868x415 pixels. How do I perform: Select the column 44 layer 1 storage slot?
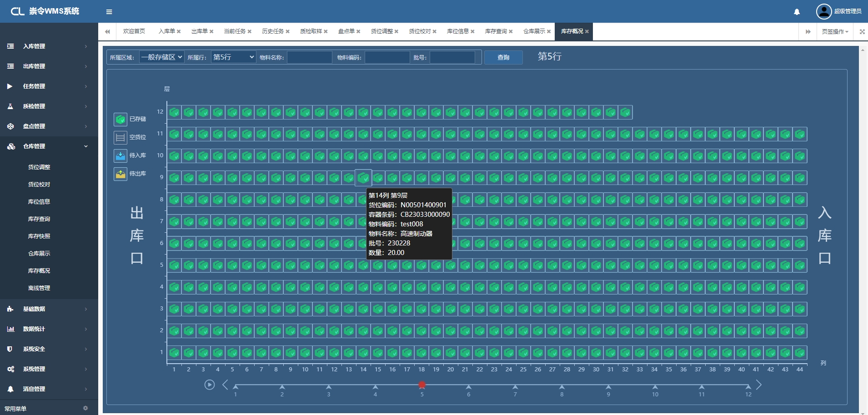pos(800,352)
